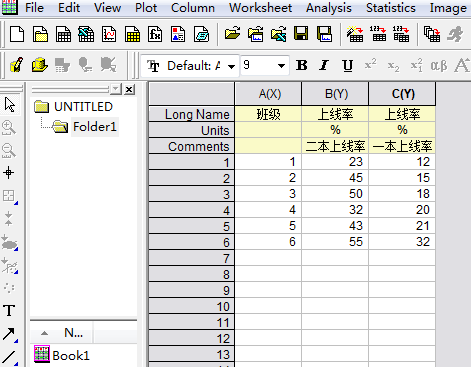The height and width of the screenshot is (367, 471).
Task: Click the New Matrix icon
Action: [x=132, y=34]
